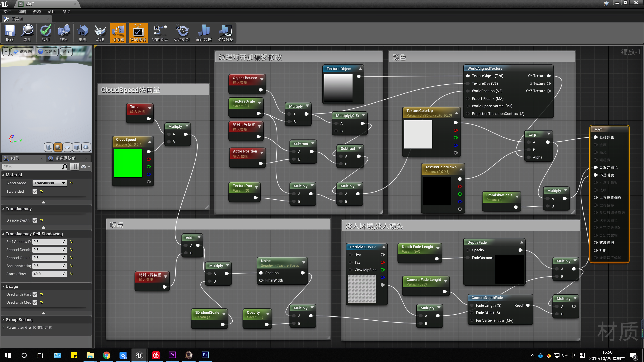Open Unreal Engine in Windows taskbar
Viewport: 644px width, 362px height.
coord(139,355)
